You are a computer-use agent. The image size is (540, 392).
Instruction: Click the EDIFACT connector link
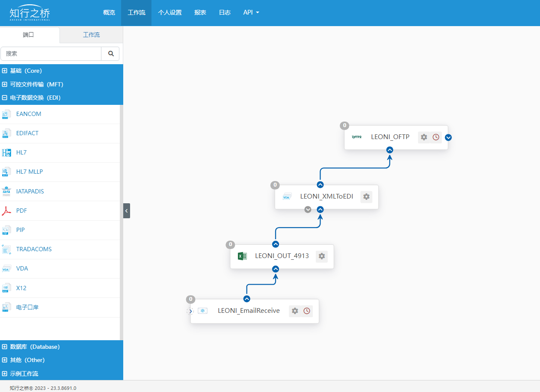27,134
